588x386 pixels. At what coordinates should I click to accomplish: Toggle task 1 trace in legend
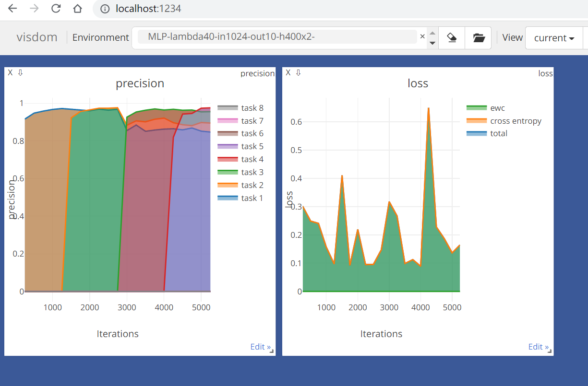240,198
